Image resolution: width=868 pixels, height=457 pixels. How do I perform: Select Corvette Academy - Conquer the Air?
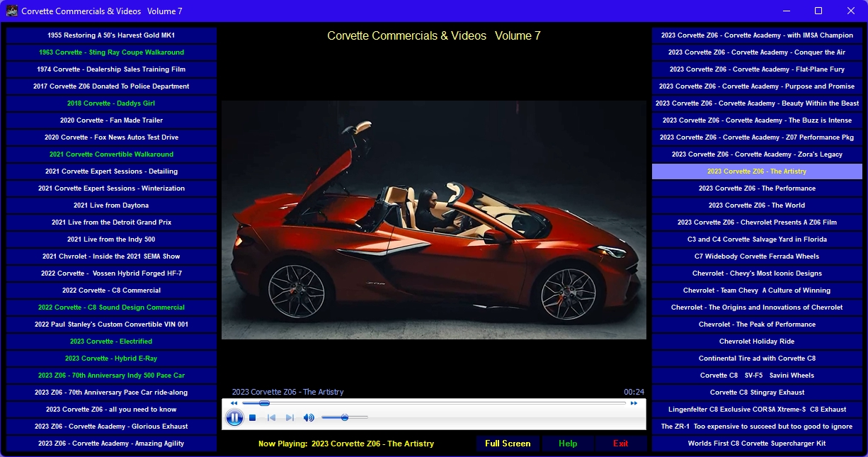pyautogui.click(x=757, y=52)
